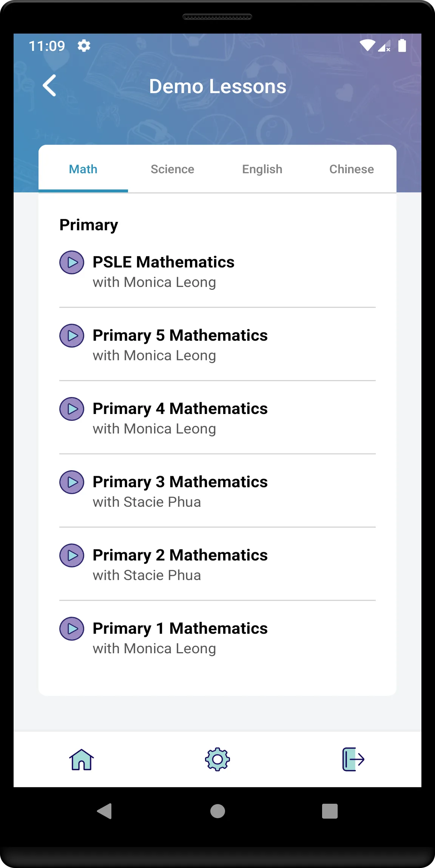Play the Primary 3 Mathematics lesson icon
Viewport: 435px width, 868px height.
click(72, 482)
